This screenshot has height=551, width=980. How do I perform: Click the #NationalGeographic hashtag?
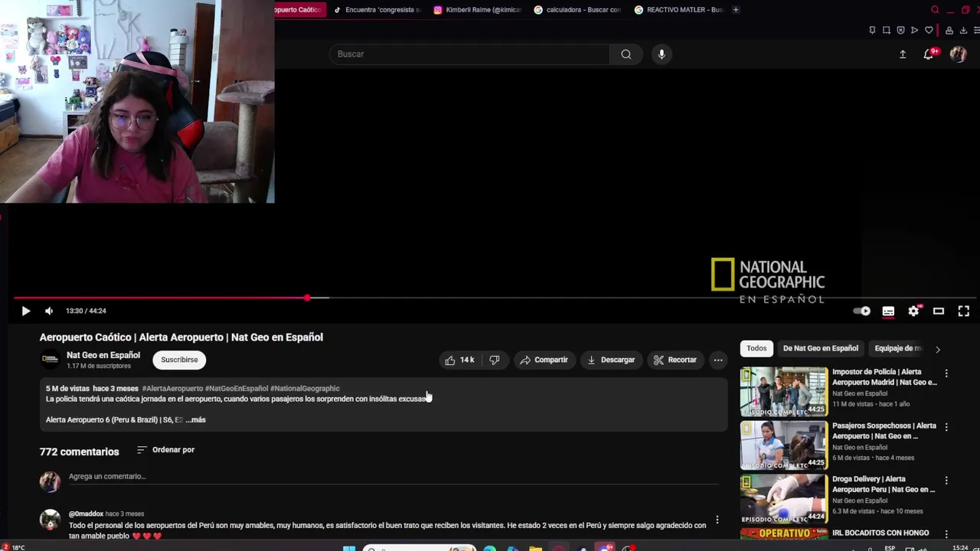point(305,388)
